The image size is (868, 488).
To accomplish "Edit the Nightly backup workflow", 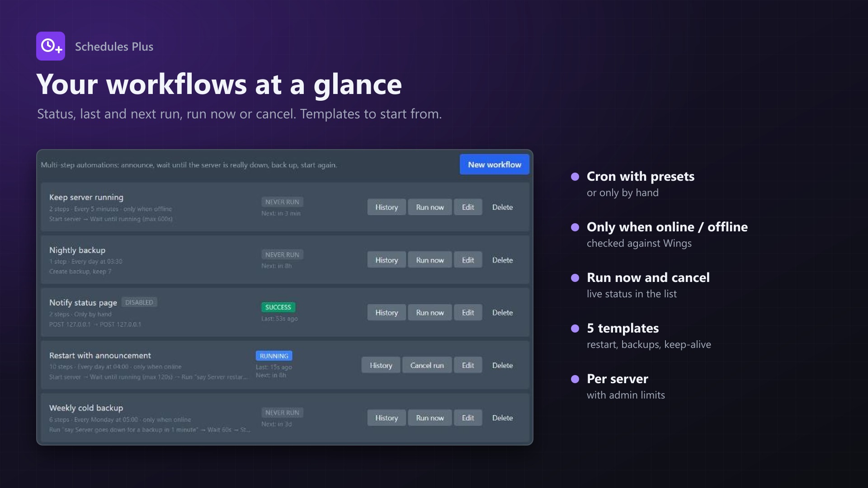I will [468, 260].
